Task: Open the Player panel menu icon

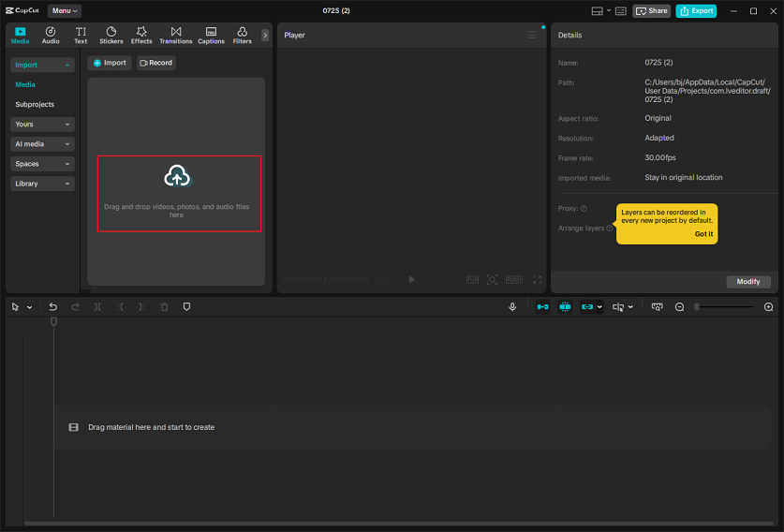Action: 532,35
